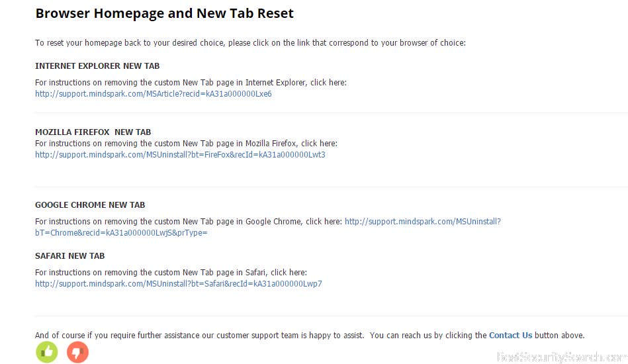The height and width of the screenshot is (364, 628).
Task: Click the Mozilla Firefox instructions sentence
Action: [186, 144]
